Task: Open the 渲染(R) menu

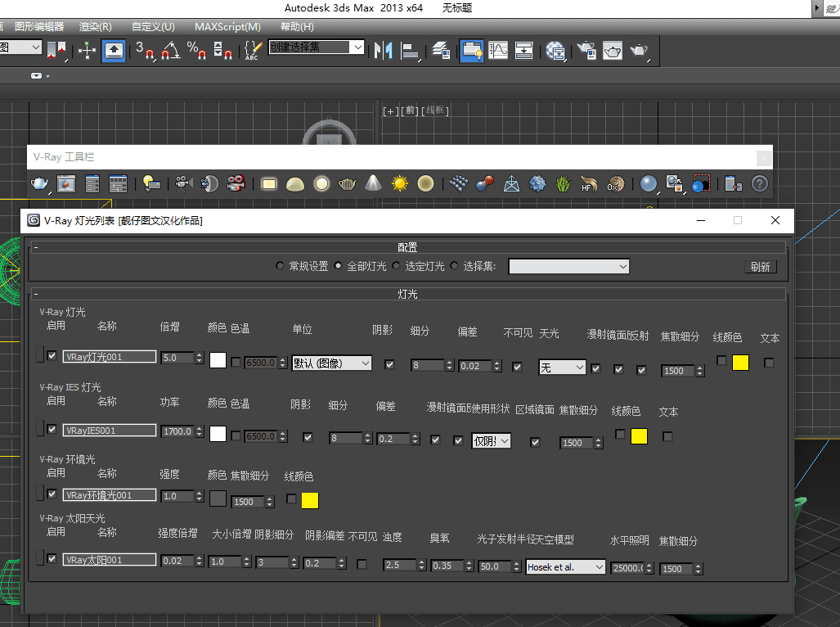Action: tap(96, 27)
